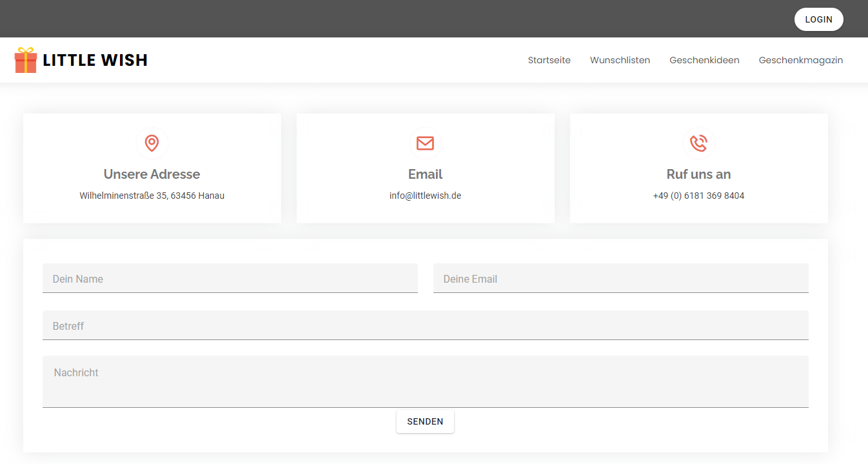Click the info@littlewish.de email address
Viewport: 868px width, 464px height.
click(425, 196)
